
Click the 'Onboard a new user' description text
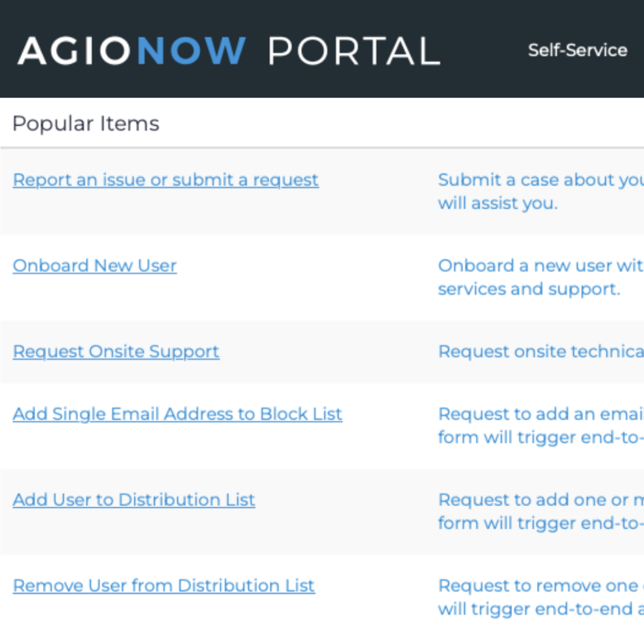[539, 266]
